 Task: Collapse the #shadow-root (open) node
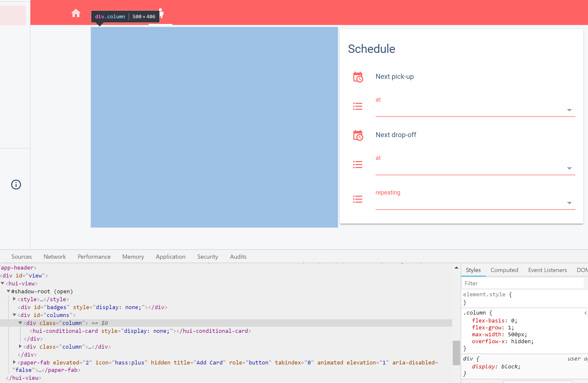8,291
